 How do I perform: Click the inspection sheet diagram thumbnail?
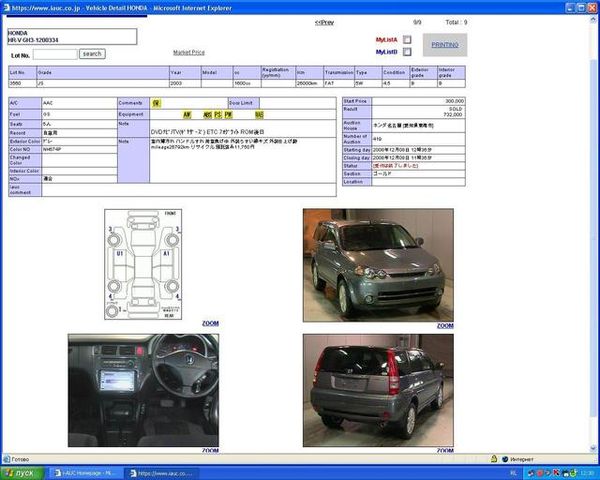click(143, 264)
